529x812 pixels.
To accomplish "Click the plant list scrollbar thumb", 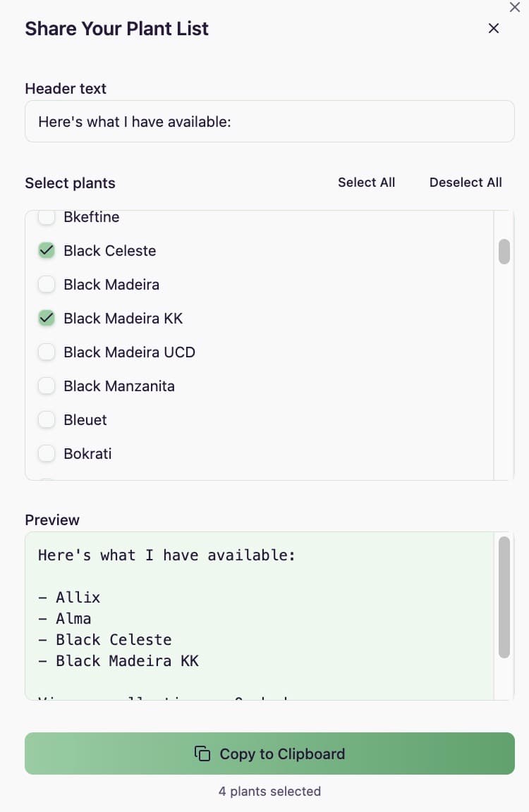I will click(504, 252).
